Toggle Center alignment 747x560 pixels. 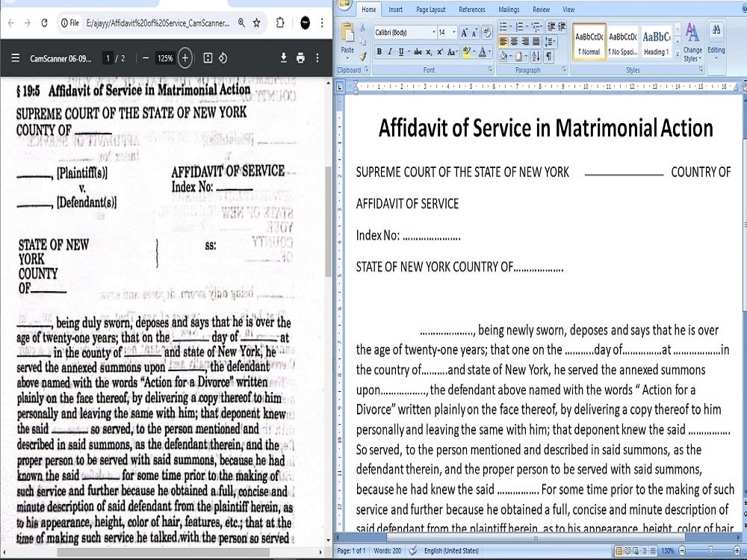pos(514,42)
